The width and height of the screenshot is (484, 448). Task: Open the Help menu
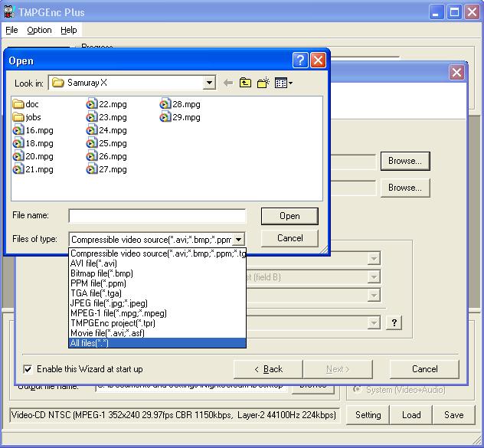click(x=68, y=30)
